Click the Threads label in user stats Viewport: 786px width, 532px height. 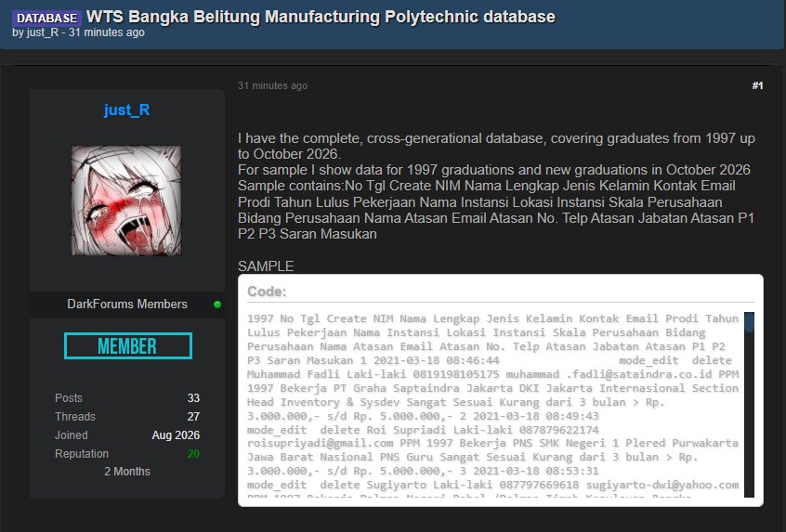75,417
